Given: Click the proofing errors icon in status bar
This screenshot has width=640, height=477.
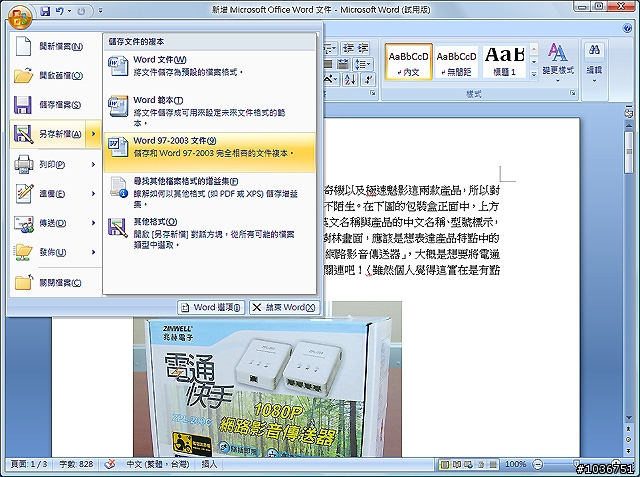Looking at the screenshot, I should 109,464.
